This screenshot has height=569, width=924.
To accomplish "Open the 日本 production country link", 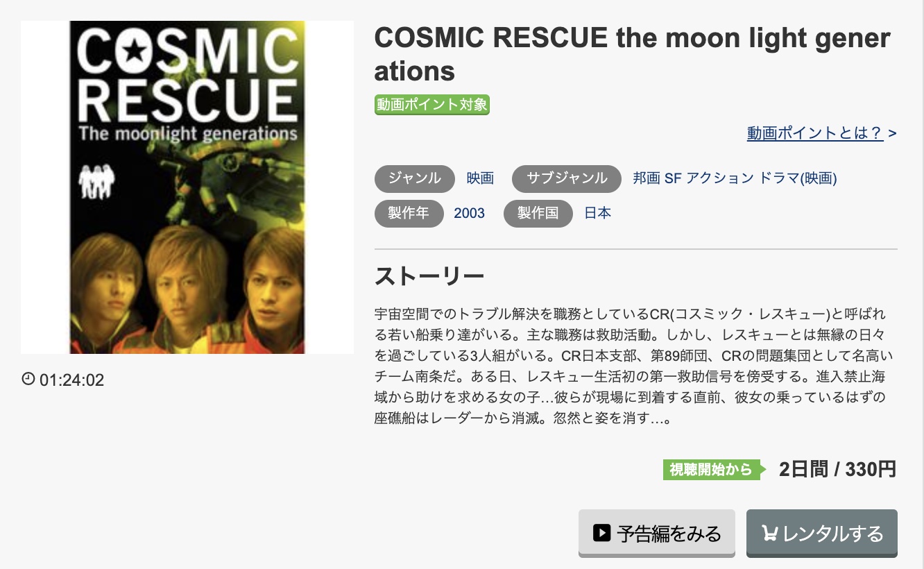I will coord(599,213).
